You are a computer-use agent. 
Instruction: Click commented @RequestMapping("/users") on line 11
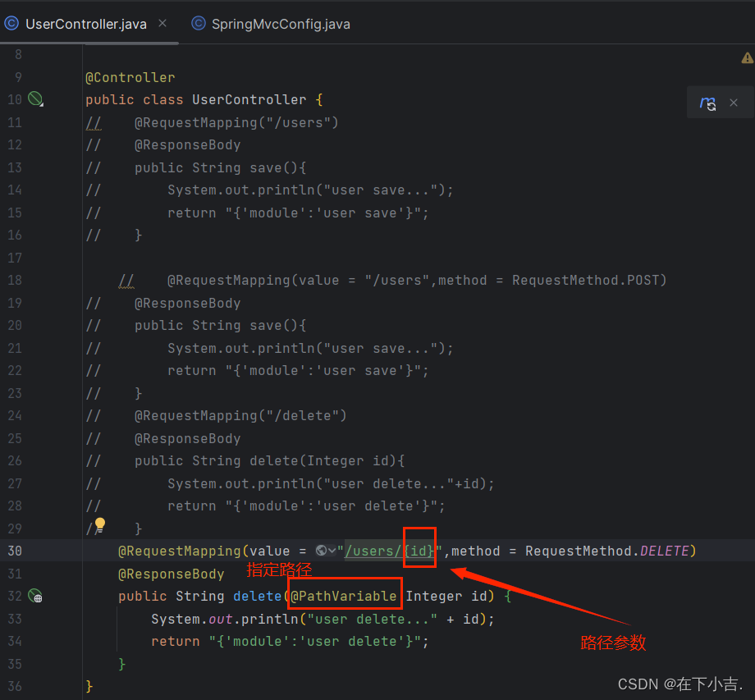pyautogui.click(x=236, y=122)
